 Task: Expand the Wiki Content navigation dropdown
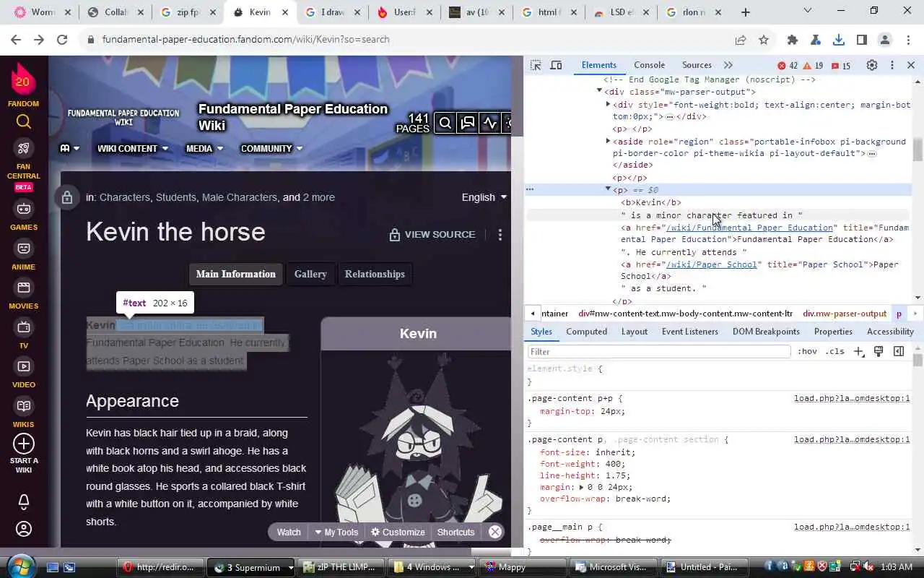click(133, 149)
